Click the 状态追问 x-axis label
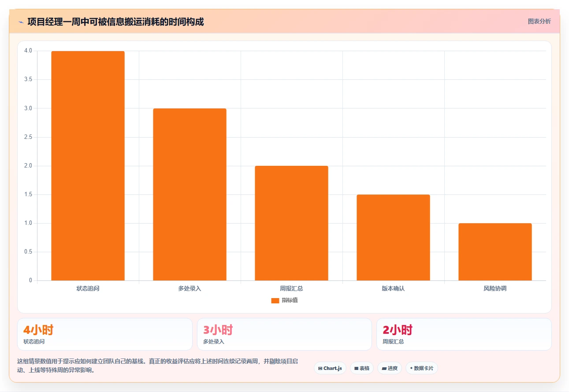The height and width of the screenshot is (392, 569). point(88,289)
